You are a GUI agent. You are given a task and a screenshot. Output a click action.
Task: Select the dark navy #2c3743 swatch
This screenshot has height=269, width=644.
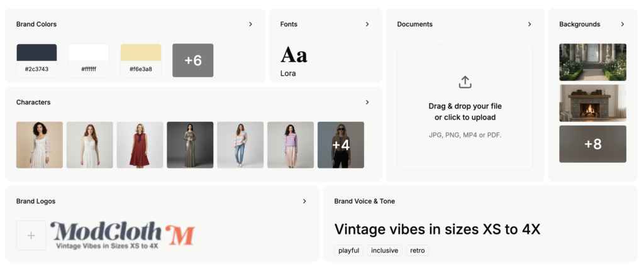pyautogui.click(x=36, y=60)
